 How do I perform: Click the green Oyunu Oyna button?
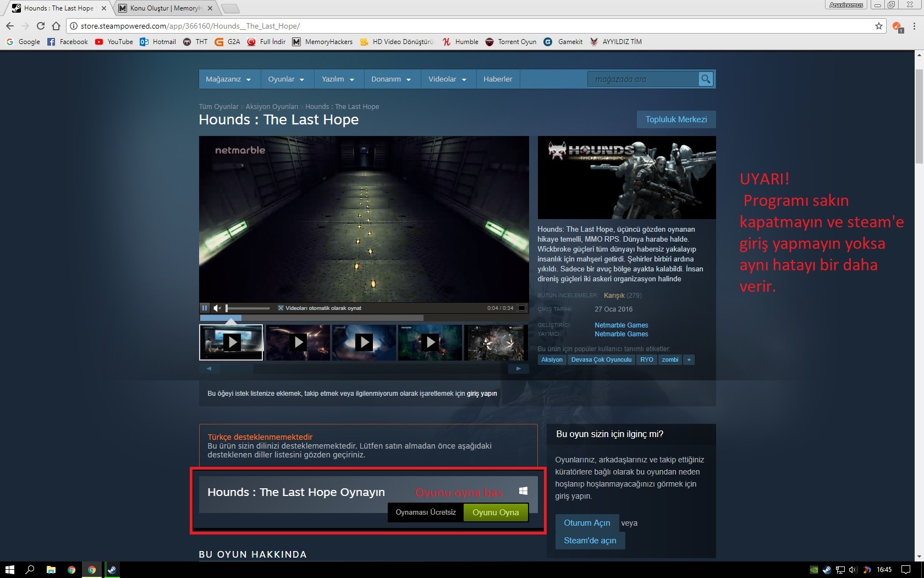(x=496, y=512)
